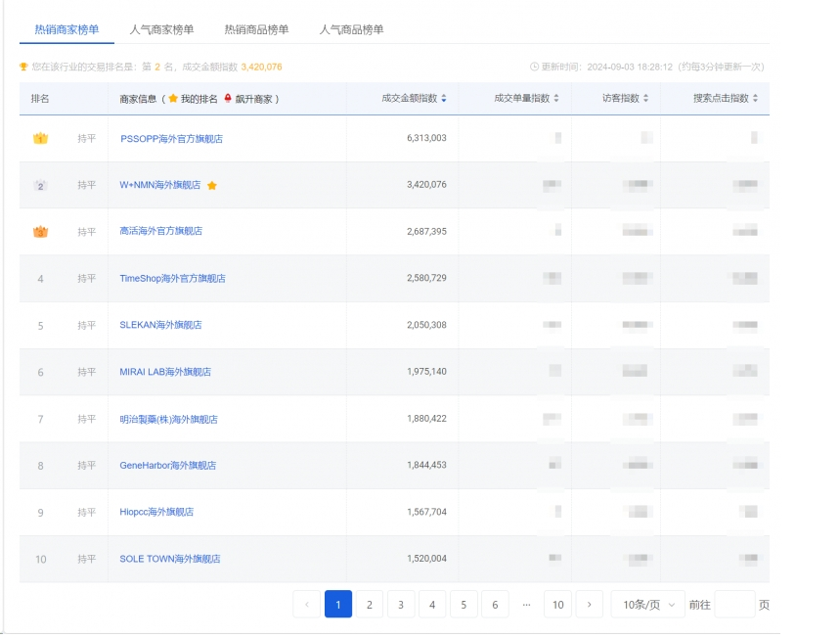Open 高活海外官方旗舰店 store link

(160, 231)
